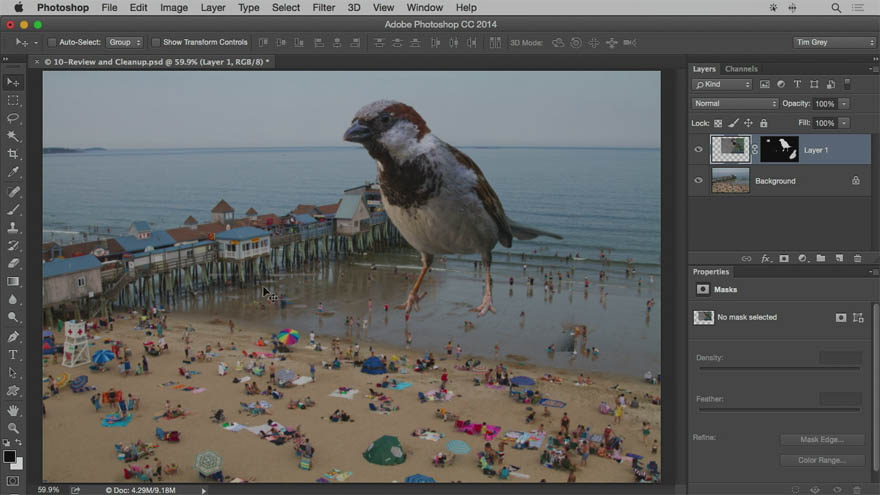Open the Kind filter dropdown

[722, 84]
